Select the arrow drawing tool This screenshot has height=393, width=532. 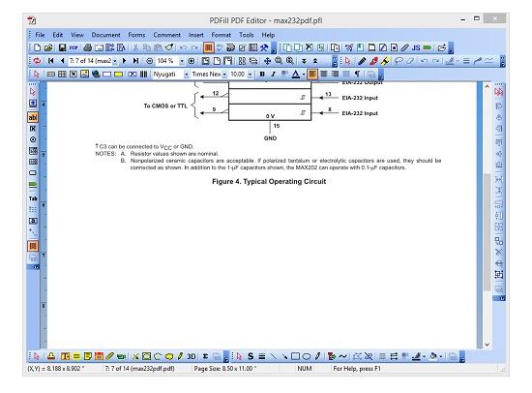point(284,356)
